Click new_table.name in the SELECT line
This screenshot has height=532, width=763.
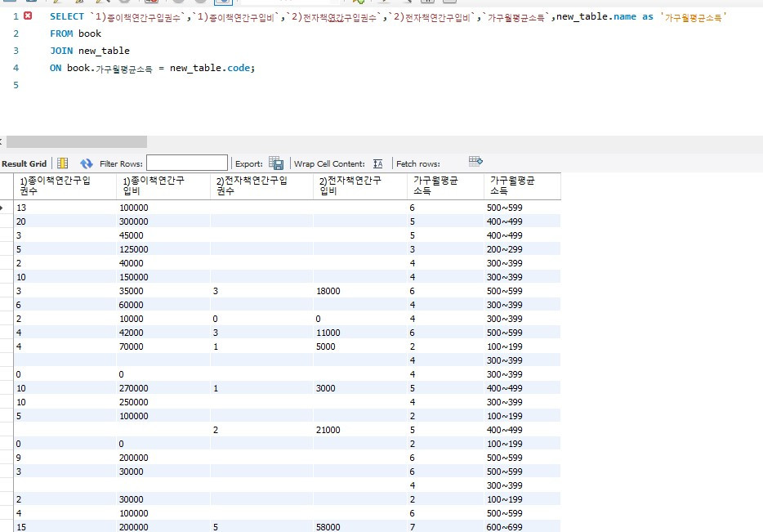coord(596,16)
